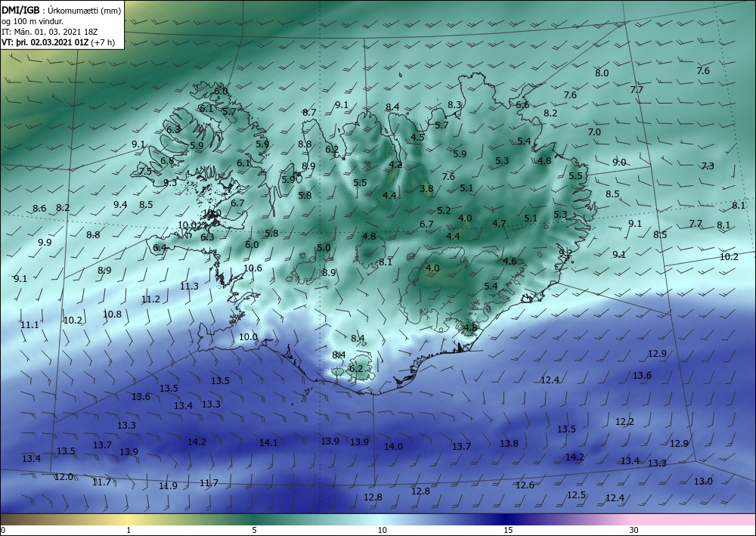Pick the dark navy colour above label 15

click(x=507, y=519)
